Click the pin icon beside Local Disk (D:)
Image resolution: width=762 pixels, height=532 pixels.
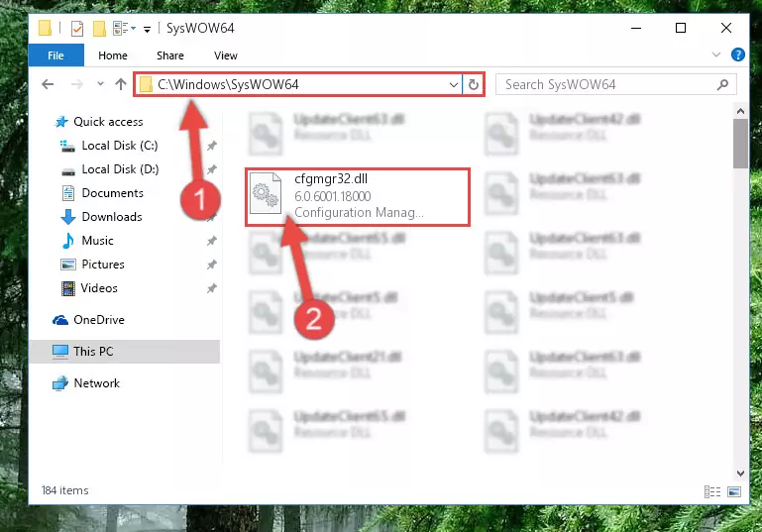[211, 169]
